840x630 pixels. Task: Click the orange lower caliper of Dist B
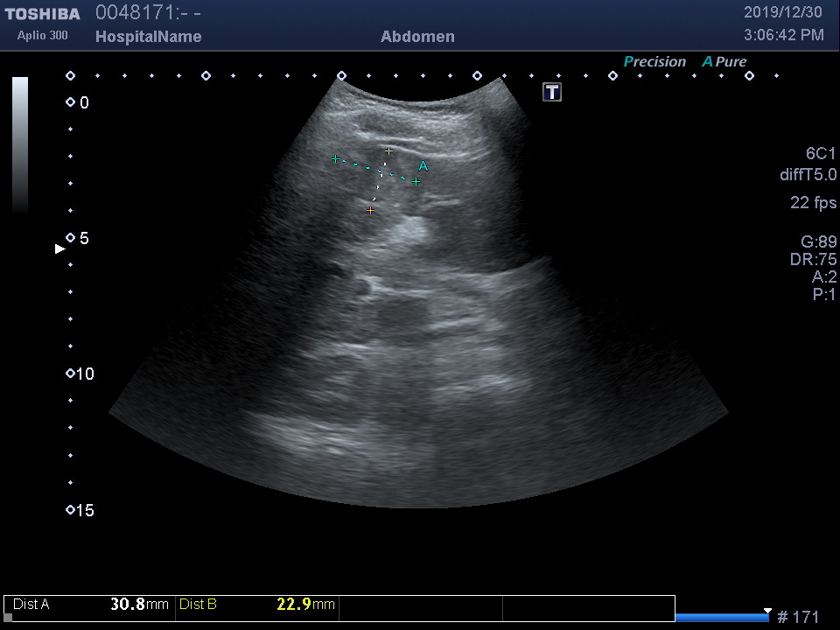(370, 211)
